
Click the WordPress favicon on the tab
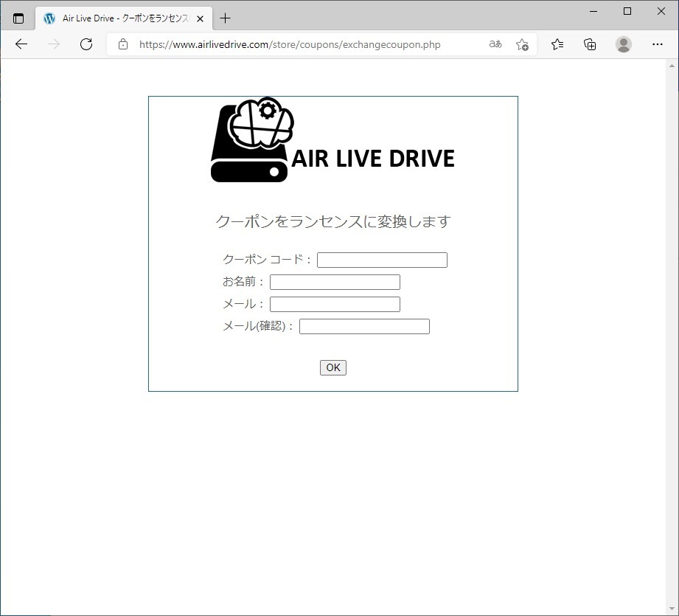click(x=49, y=18)
